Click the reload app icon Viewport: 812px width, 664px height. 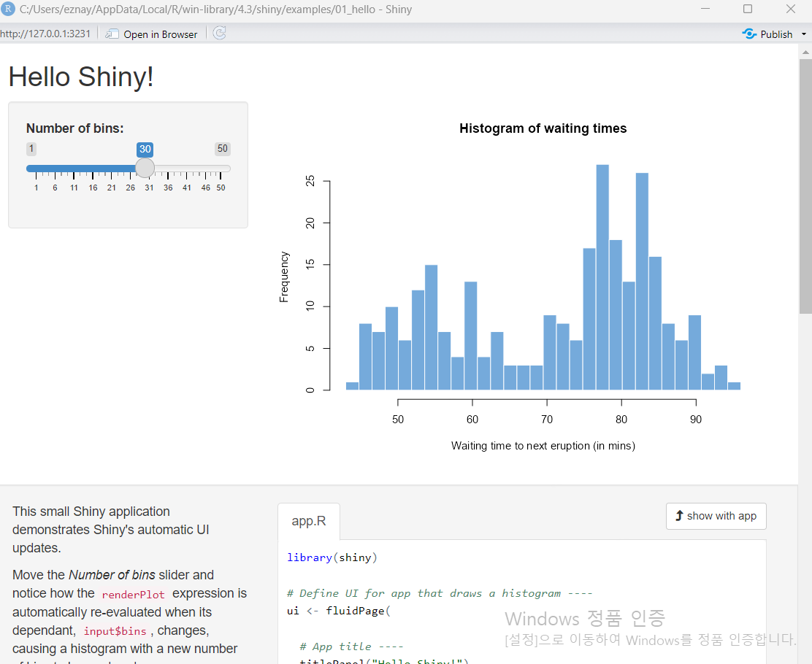tap(220, 34)
